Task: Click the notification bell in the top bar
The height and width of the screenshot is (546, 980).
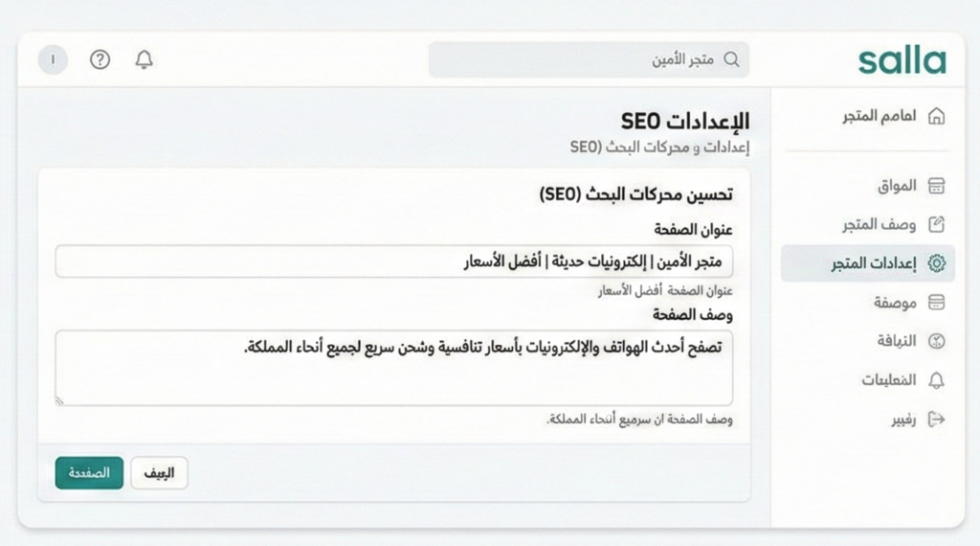Action: [145, 59]
